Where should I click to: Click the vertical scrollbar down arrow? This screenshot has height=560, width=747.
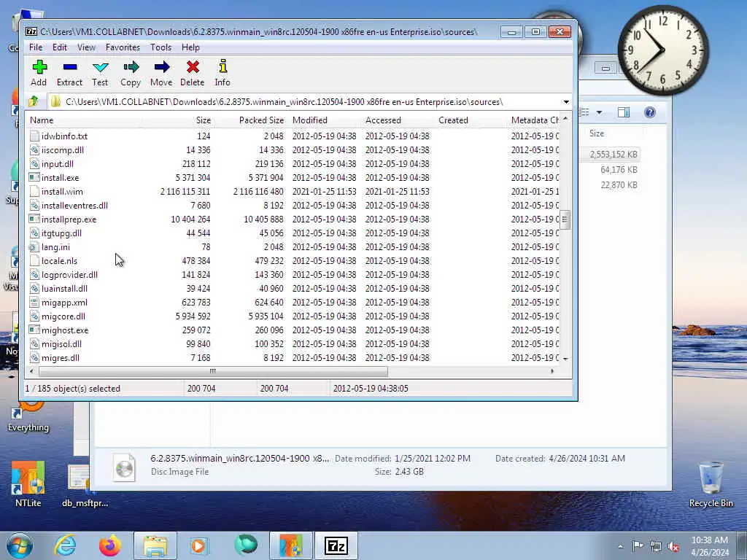(x=565, y=359)
